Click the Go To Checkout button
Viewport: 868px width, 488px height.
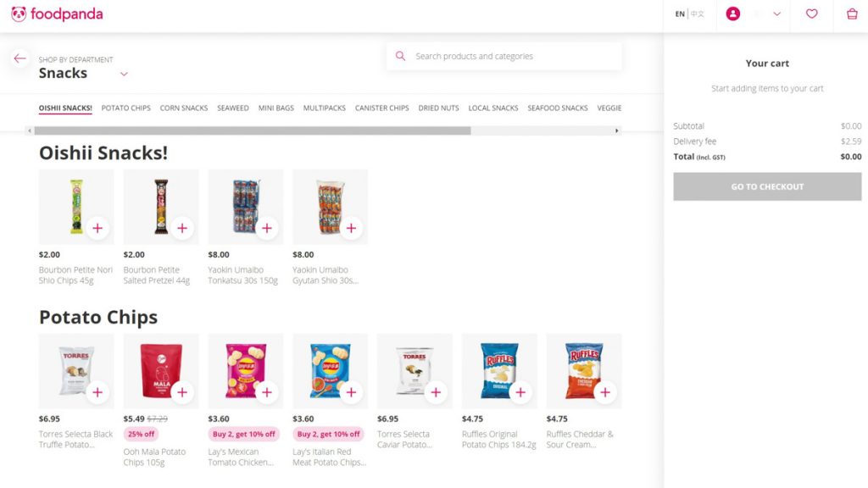(x=767, y=186)
